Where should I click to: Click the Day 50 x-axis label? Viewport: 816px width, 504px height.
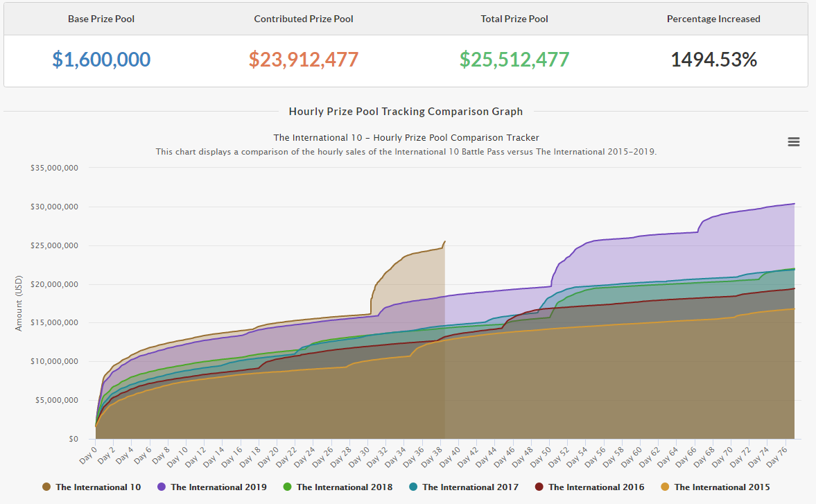click(540, 457)
